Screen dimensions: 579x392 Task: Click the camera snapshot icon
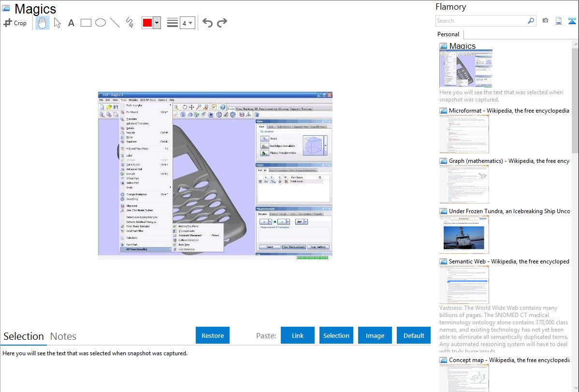click(x=545, y=21)
